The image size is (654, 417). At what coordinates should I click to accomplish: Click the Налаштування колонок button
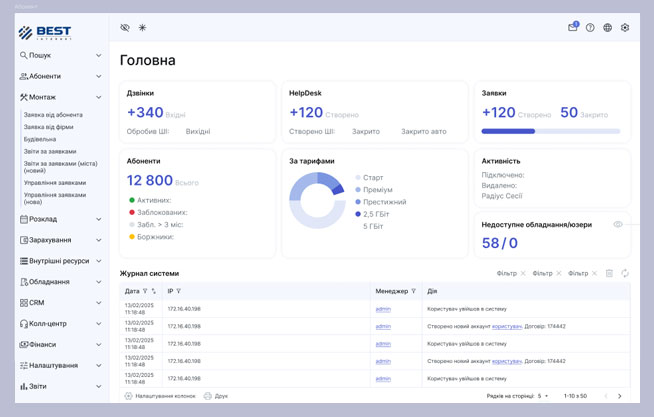point(160,396)
